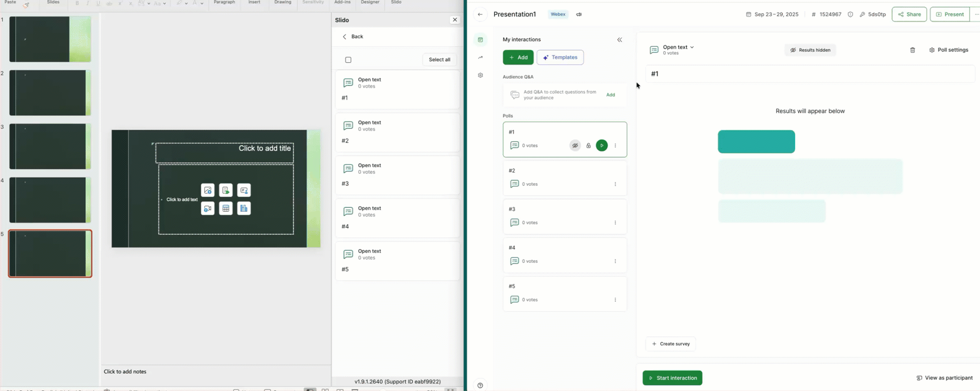This screenshot has height=391, width=980.
Task: Toggle the lock on poll #1
Action: pyautogui.click(x=588, y=146)
